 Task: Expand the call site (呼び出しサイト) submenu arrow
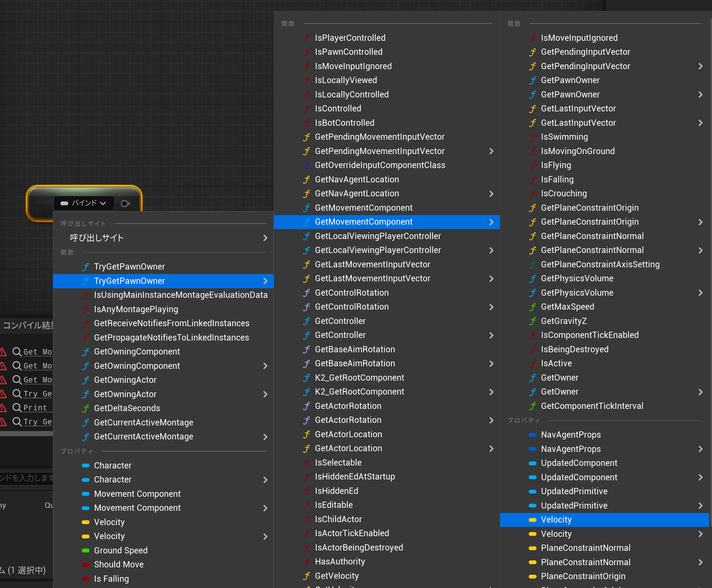pos(265,238)
